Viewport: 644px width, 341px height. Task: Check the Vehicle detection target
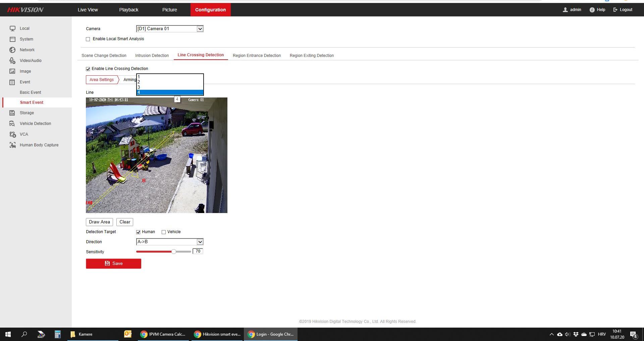pos(164,232)
